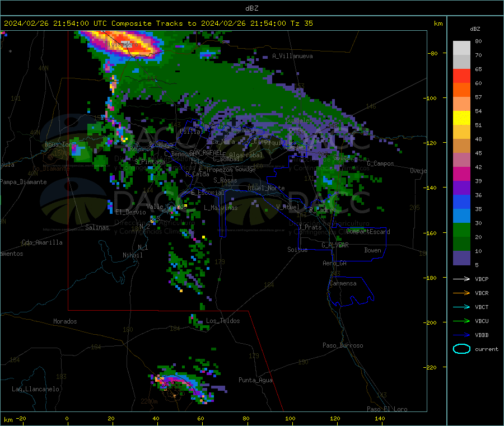Click the 'current' legend label

coord(487,349)
